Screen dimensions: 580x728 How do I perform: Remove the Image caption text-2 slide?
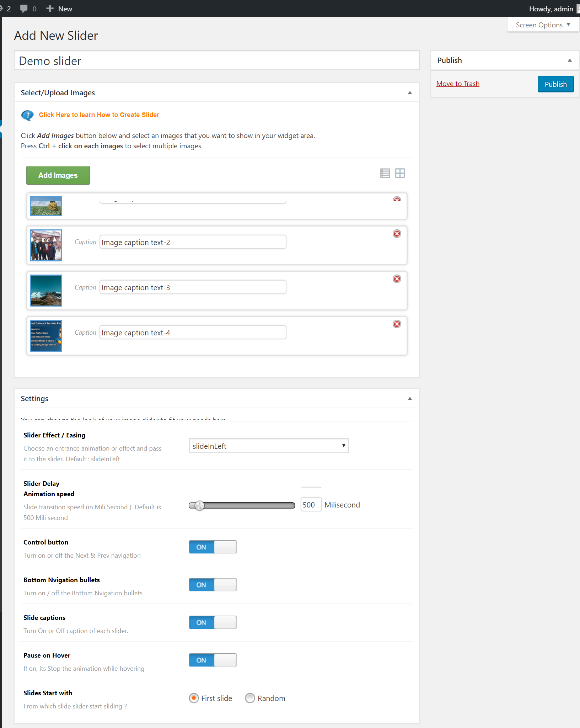click(x=397, y=234)
